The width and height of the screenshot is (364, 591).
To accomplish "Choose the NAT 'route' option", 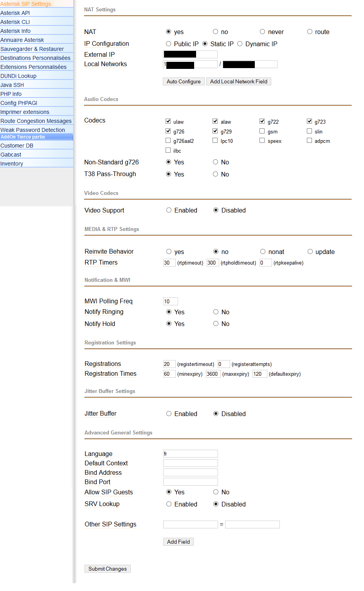I will tap(310, 32).
